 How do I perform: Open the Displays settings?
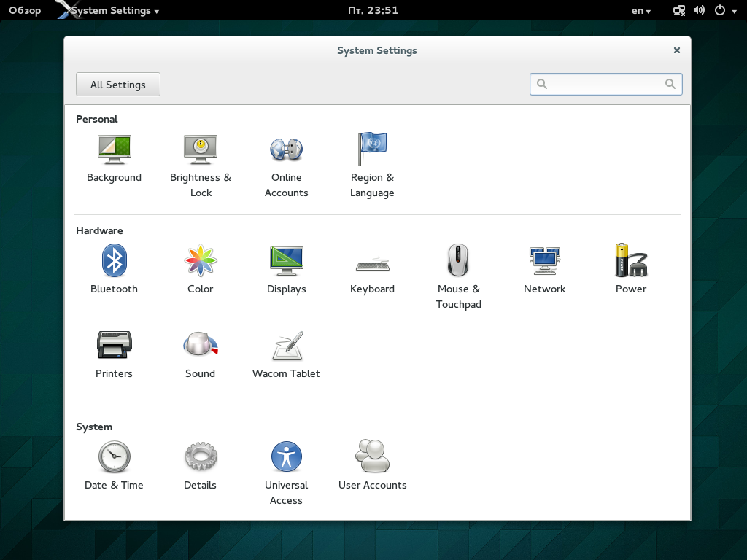[286, 269]
